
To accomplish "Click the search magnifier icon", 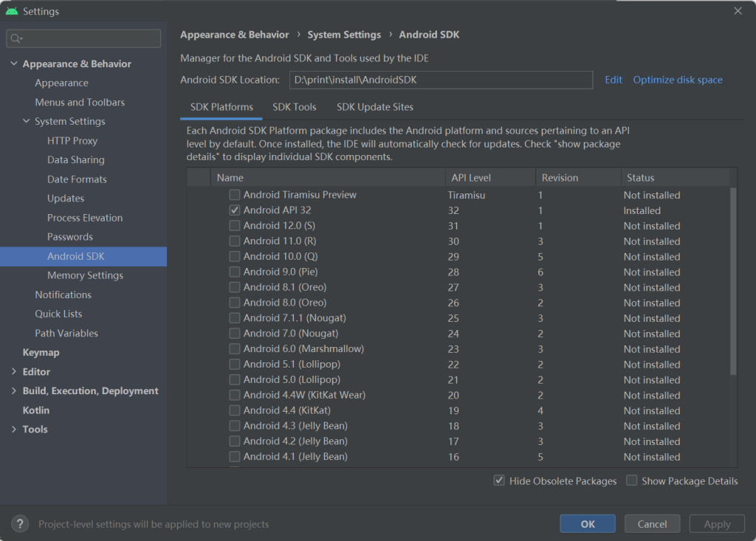I will (x=16, y=38).
